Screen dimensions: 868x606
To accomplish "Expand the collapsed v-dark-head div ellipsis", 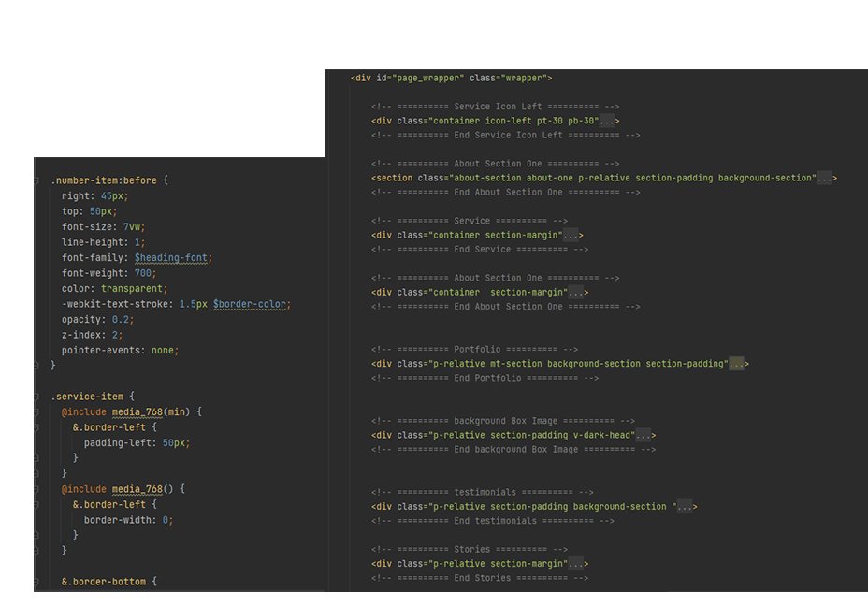I will (x=645, y=435).
